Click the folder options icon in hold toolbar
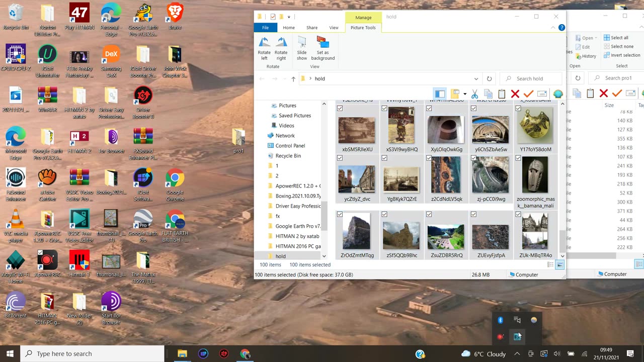 [x=455, y=94]
